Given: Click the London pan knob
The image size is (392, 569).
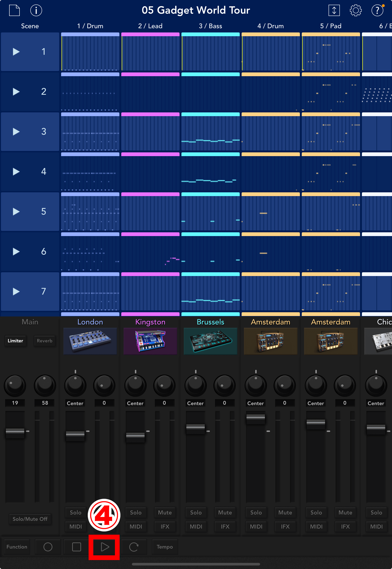Looking at the screenshot, I should point(75,385).
